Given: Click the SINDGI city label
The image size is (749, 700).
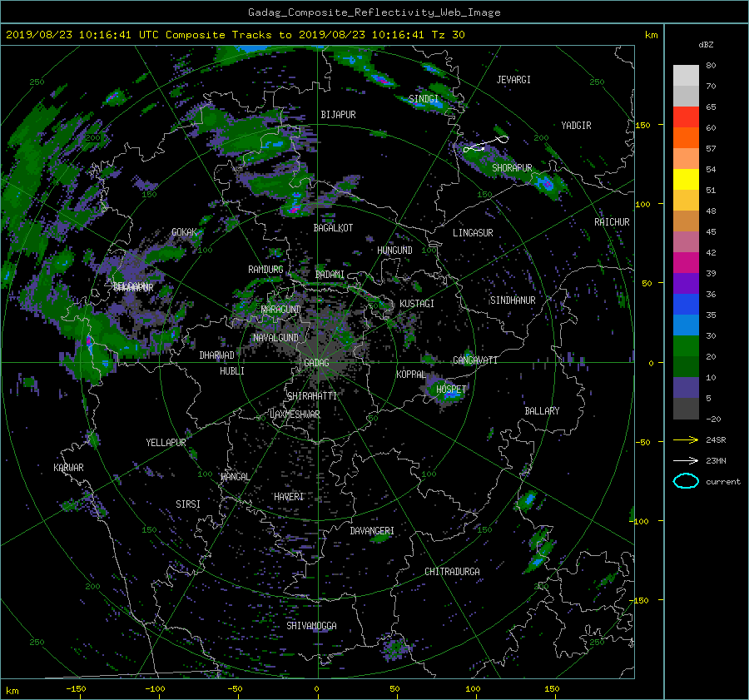Looking at the screenshot, I should pos(424,99).
